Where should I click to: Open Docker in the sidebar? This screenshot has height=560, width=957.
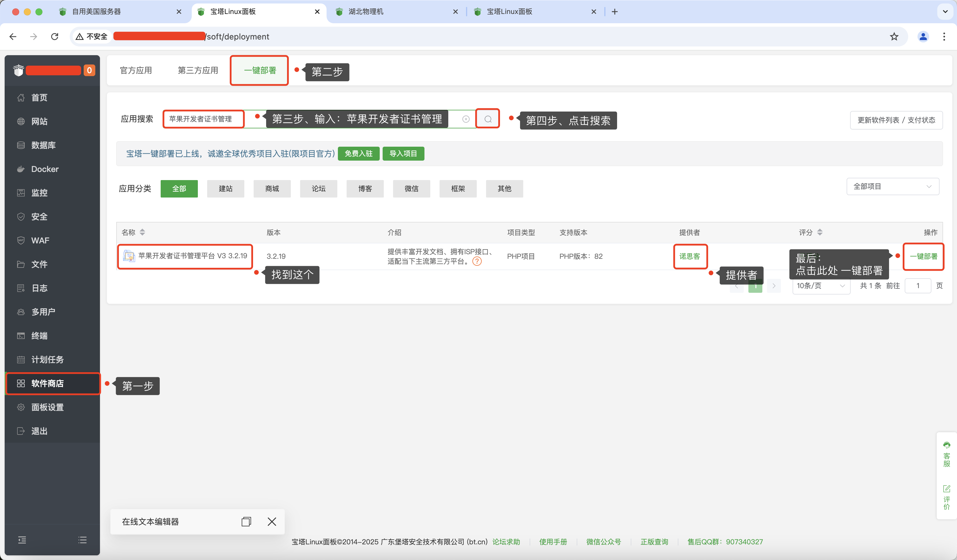[x=52, y=169]
